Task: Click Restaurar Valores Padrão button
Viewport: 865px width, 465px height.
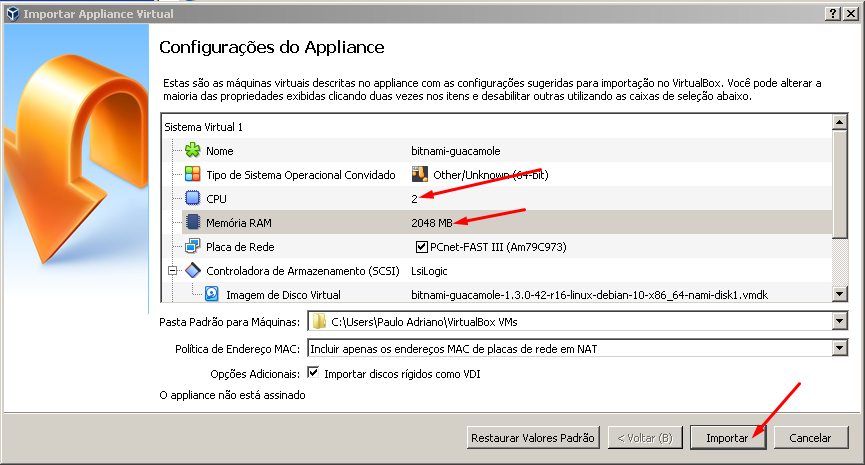Action: click(x=532, y=437)
